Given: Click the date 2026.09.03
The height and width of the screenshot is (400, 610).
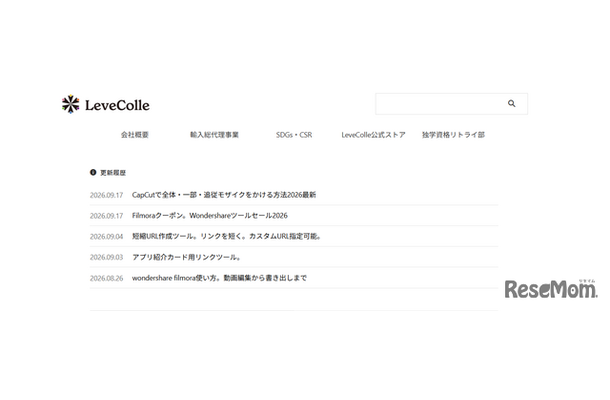Looking at the screenshot, I should (x=106, y=257).
